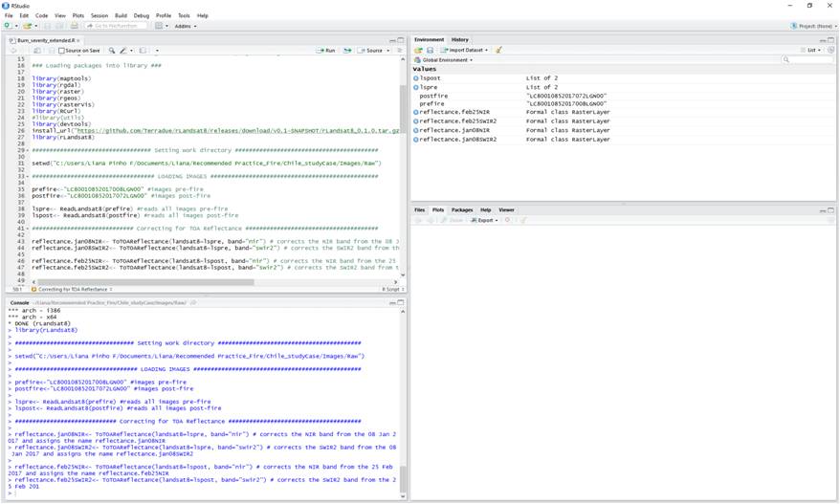This screenshot has width=840, height=504.
Task: Click the Environment search field
Action: tap(808, 59)
